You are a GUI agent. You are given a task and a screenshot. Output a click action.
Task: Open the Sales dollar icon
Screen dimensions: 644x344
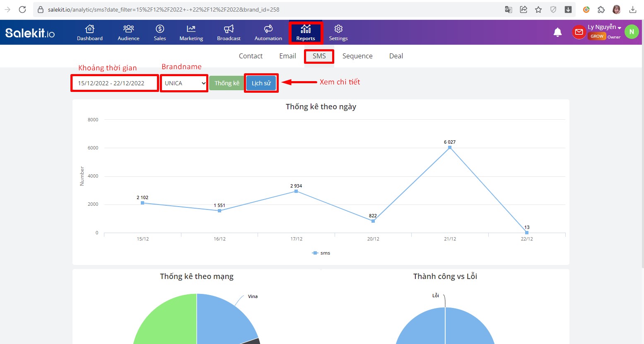point(160,29)
